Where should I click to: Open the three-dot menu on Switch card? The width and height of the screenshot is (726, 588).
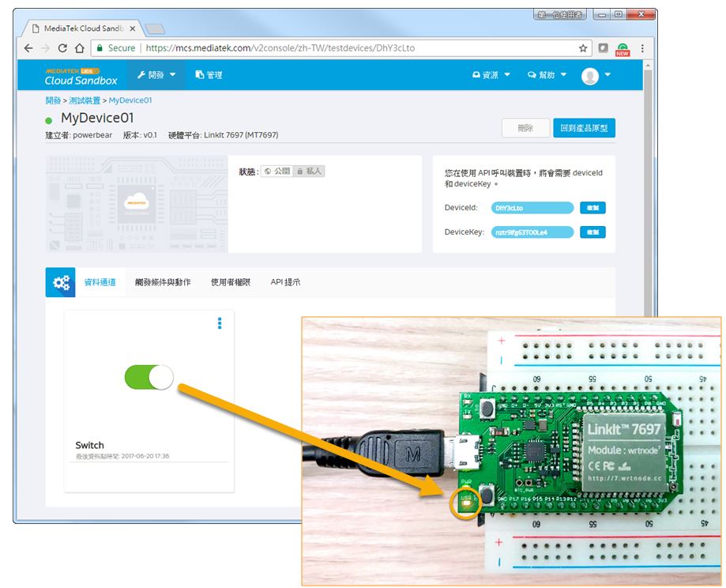coord(220,323)
